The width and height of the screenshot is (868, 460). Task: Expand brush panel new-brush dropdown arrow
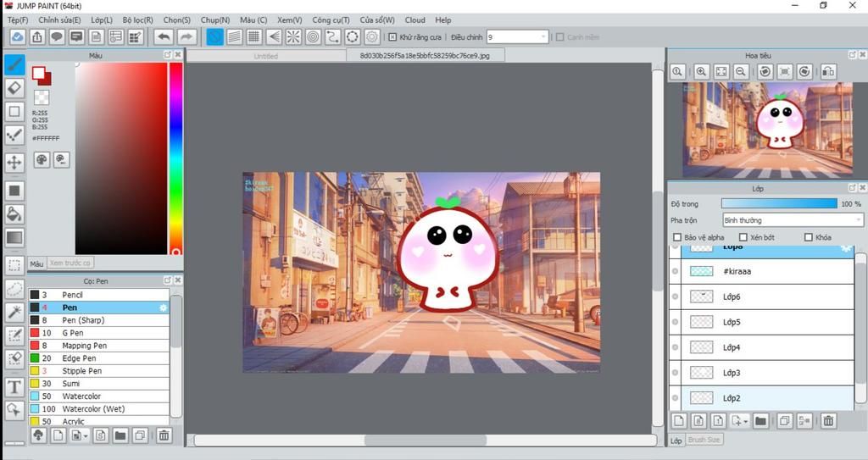(85, 436)
